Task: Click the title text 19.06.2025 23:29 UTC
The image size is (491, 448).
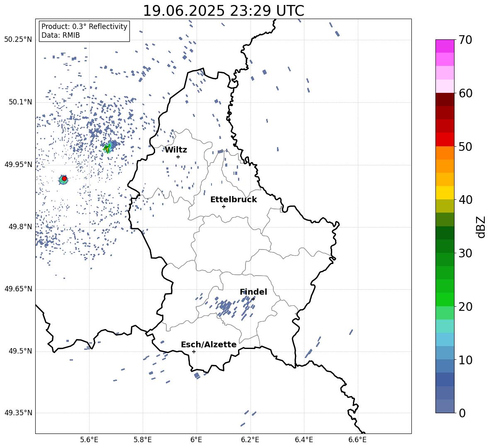Action: tap(224, 11)
